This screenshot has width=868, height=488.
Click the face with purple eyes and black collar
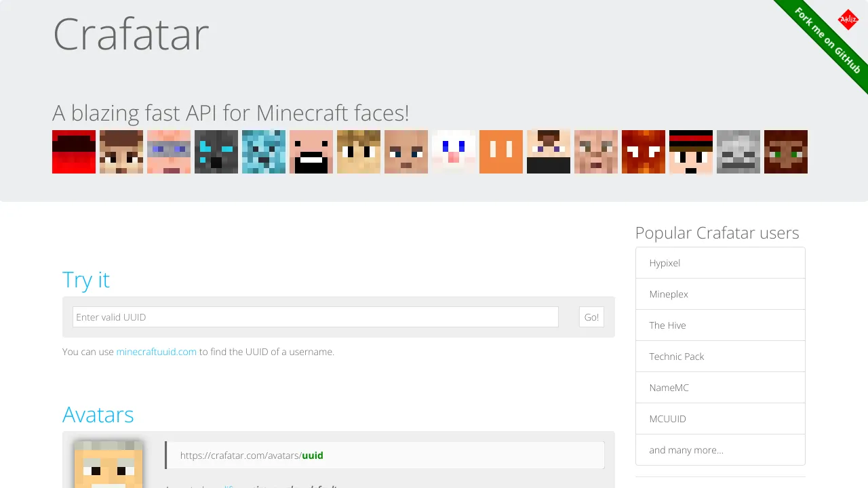[549, 152]
